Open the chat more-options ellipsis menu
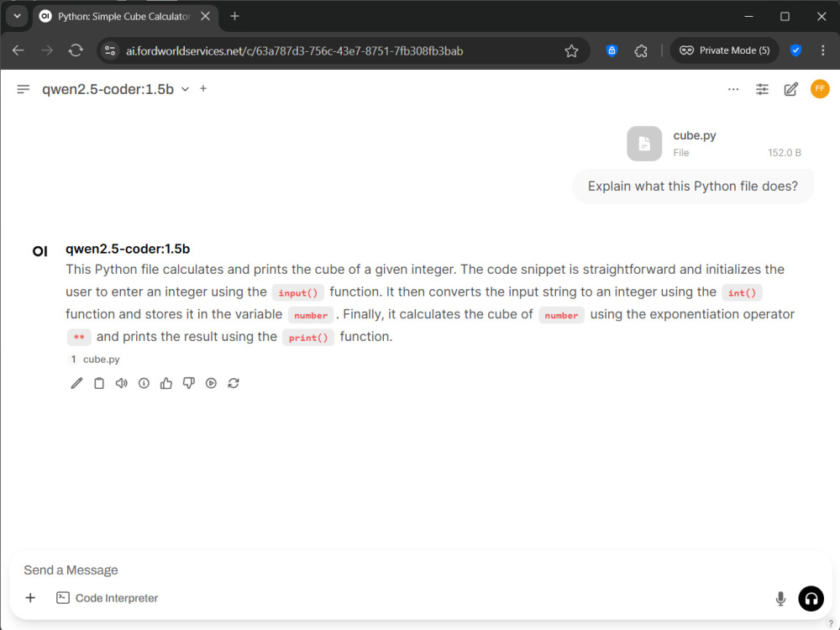Image resolution: width=840 pixels, height=630 pixels. 733,90
